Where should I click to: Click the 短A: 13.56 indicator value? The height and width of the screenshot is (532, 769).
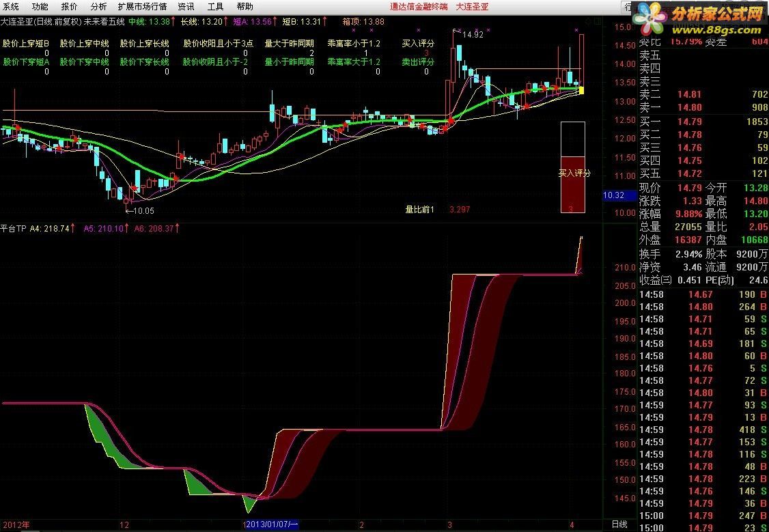click(x=256, y=22)
